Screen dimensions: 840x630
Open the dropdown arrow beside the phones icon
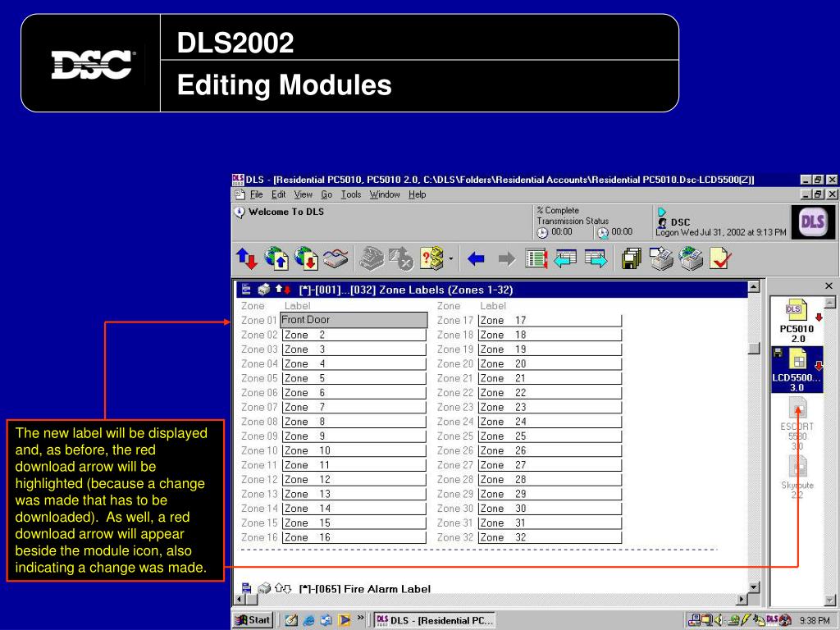450,259
